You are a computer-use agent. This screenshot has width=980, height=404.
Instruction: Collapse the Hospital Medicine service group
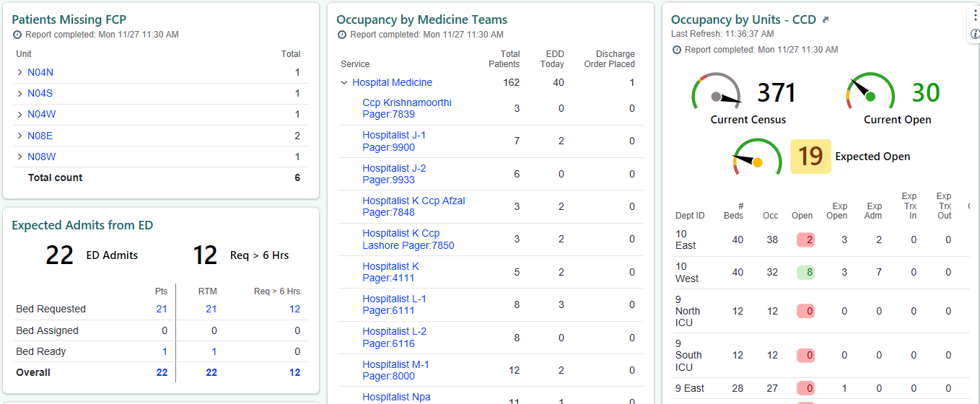[x=344, y=83]
